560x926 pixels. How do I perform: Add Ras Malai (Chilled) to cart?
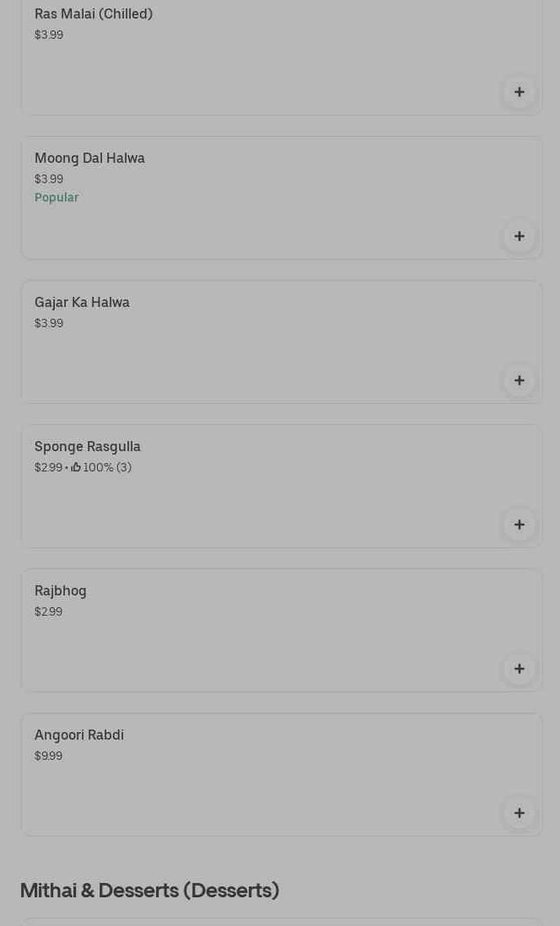pos(519,92)
